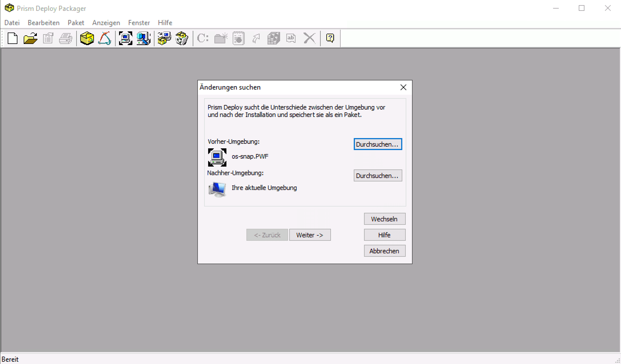Click the os-snap.PWF snapshot icon
Image resolution: width=621 pixels, height=364 pixels.
217,157
